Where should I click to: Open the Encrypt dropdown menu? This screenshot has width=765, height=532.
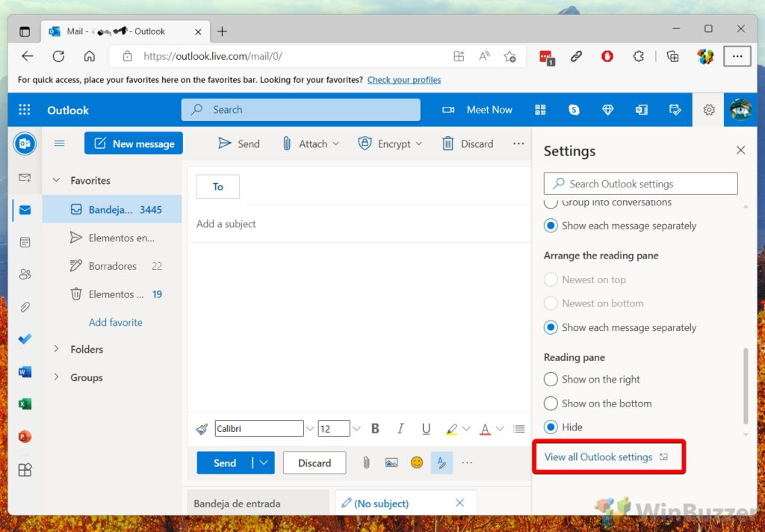tap(418, 144)
